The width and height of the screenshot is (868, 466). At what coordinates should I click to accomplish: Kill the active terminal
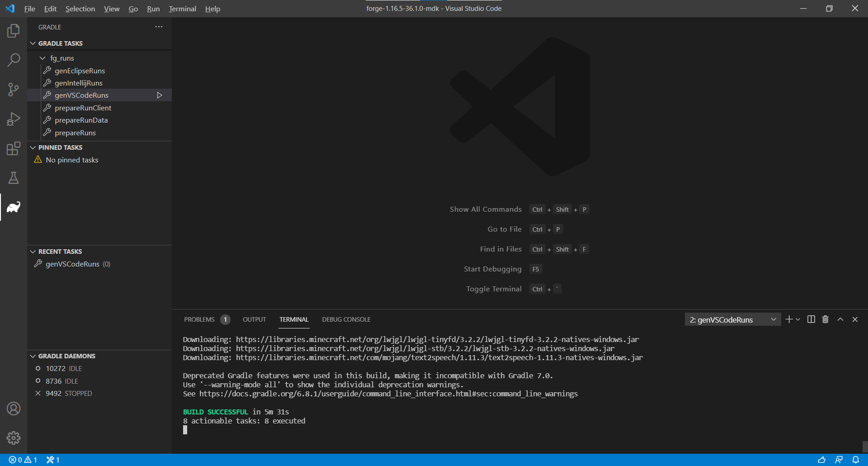click(x=825, y=319)
